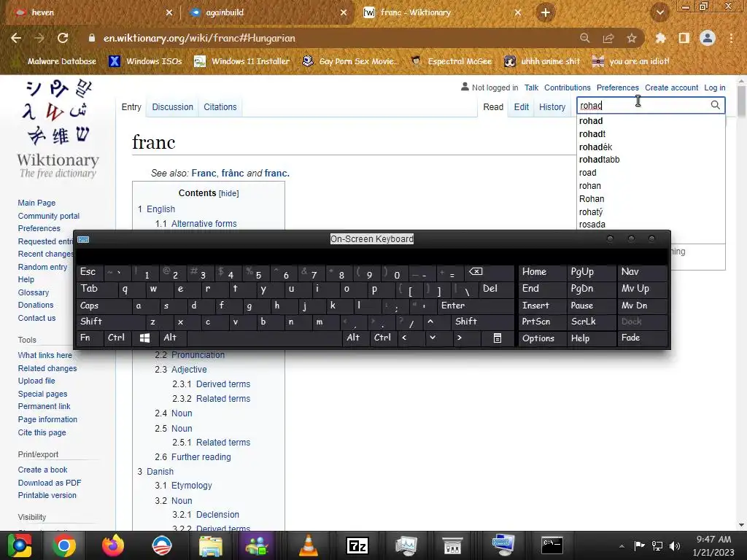The width and height of the screenshot is (747, 560).
Task: Open the Citations tab
Action: pyautogui.click(x=220, y=107)
